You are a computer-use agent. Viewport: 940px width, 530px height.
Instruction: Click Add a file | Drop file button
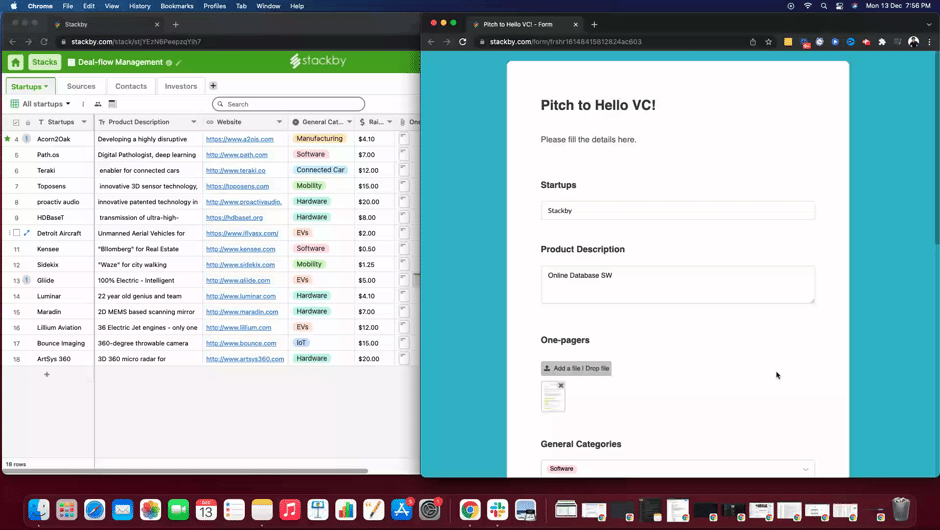(576, 368)
